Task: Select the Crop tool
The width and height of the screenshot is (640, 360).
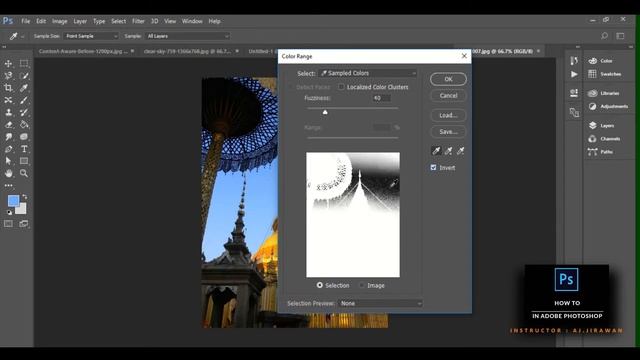Action: click(x=8, y=88)
